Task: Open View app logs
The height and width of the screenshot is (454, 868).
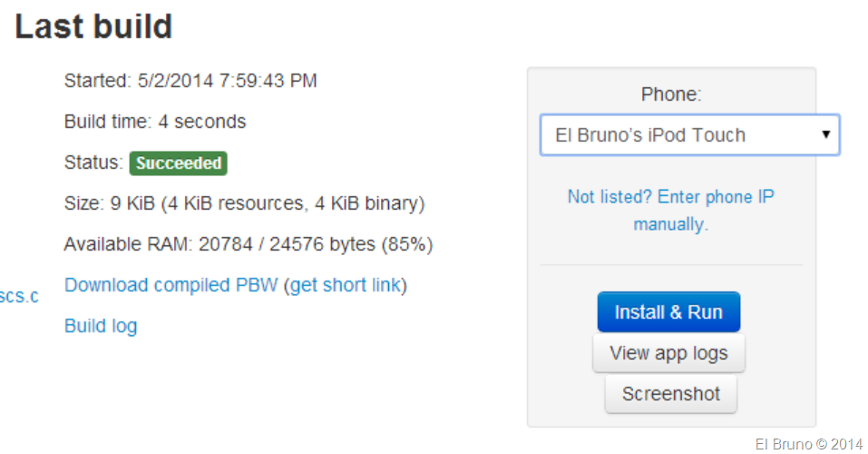Action: [668, 353]
